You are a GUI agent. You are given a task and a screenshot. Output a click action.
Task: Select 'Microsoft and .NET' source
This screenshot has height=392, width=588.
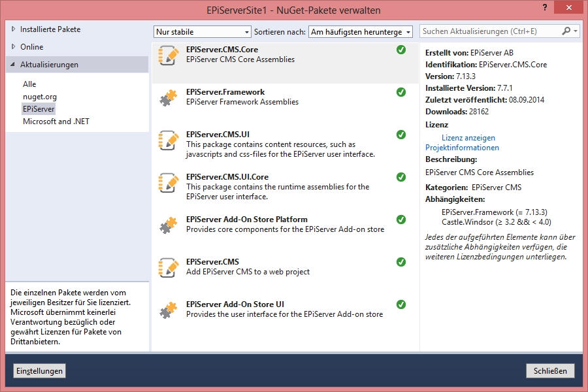[56, 122]
